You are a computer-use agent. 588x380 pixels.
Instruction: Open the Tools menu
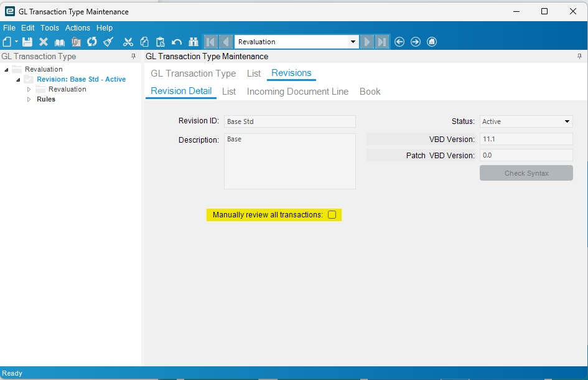tap(50, 28)
